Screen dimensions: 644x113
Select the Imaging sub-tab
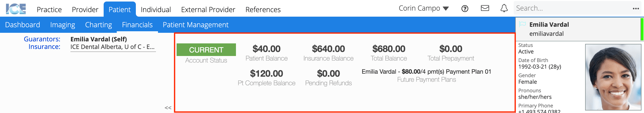tap(63, 25)
